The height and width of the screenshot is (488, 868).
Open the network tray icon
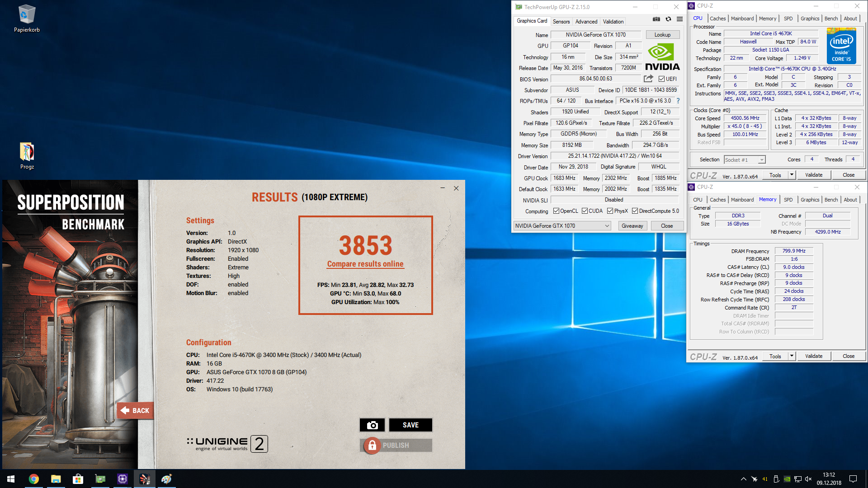798,479
